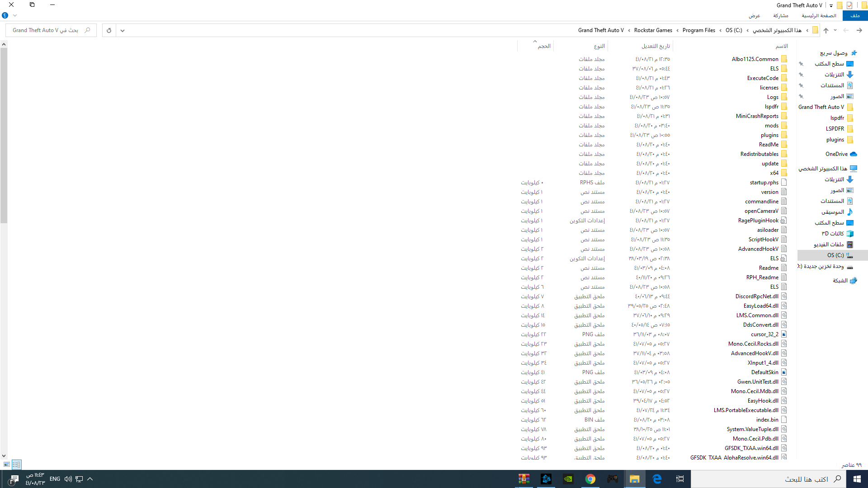Viewport: 868px width, 488px height.
Task: Open the Quick Access Toolbar customize dropdown
Action: [x=831, y=5]
